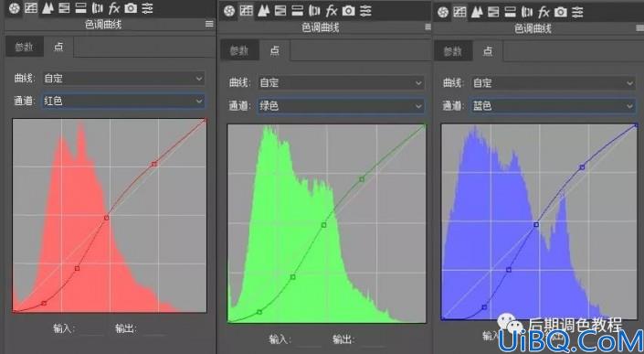The height and width of the screenshot is (354, 644).
Task: Open Detail (mountains) icon in blue-channel panel
Action: tap(477, 12)
